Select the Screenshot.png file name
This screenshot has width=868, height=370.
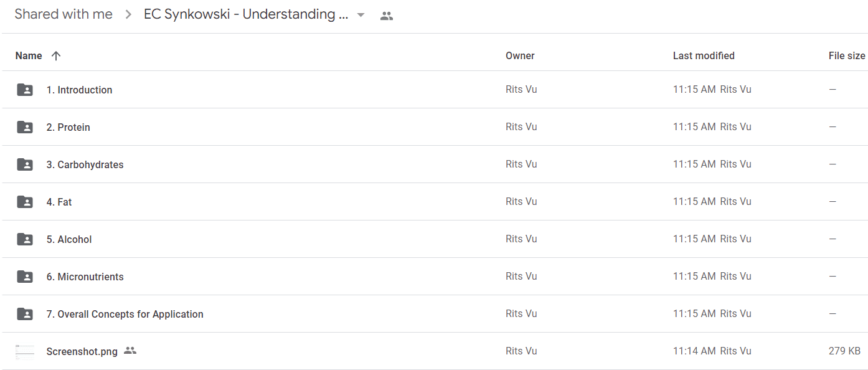tap(82, 351)
